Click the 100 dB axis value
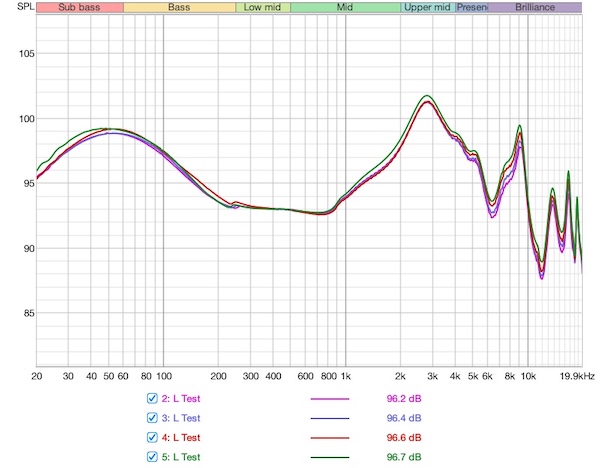Screen dimensions: 600x468 pos(26,119)
